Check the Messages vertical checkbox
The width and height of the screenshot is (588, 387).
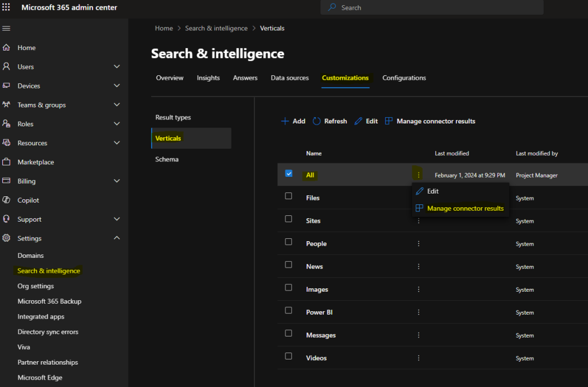tap(288, 333)
